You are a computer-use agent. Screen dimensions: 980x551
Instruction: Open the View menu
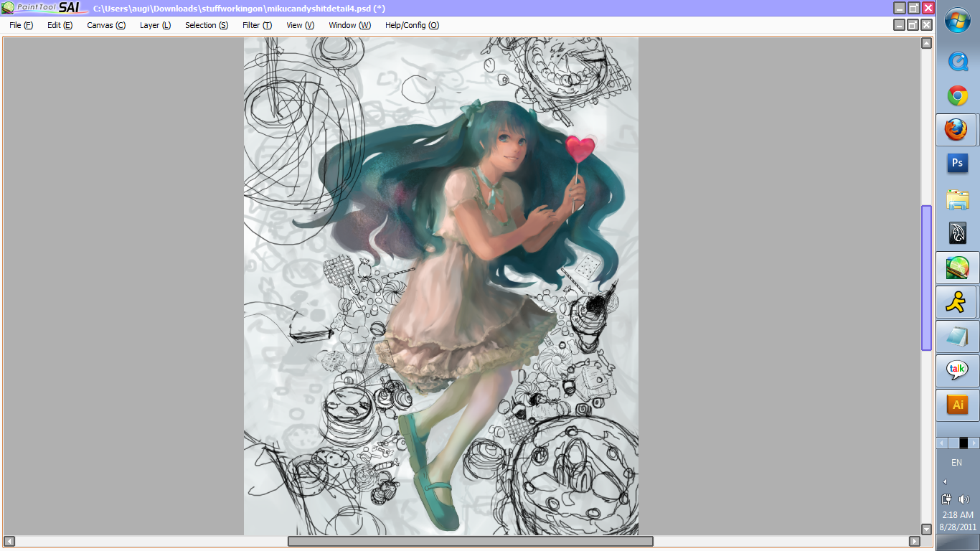click(300, 25)
